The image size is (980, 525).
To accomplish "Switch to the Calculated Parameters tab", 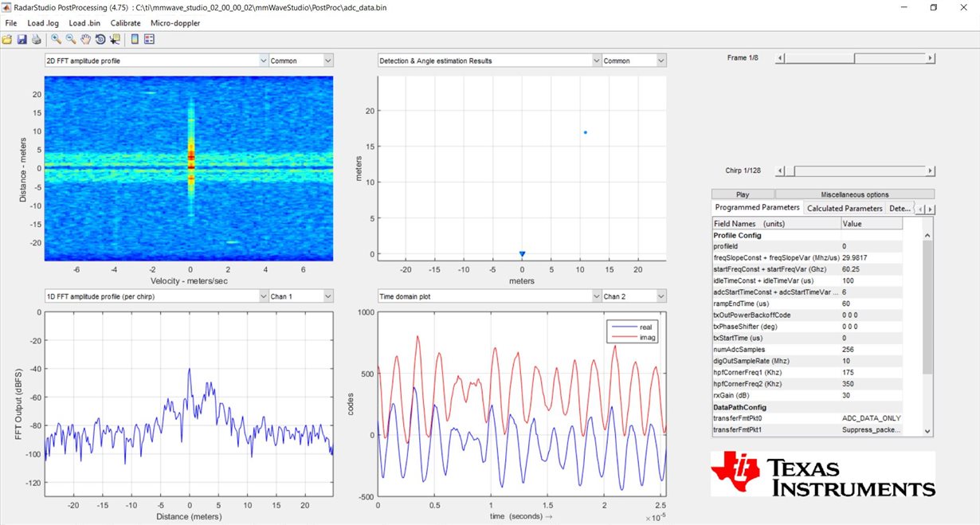I will click(844, 208).
